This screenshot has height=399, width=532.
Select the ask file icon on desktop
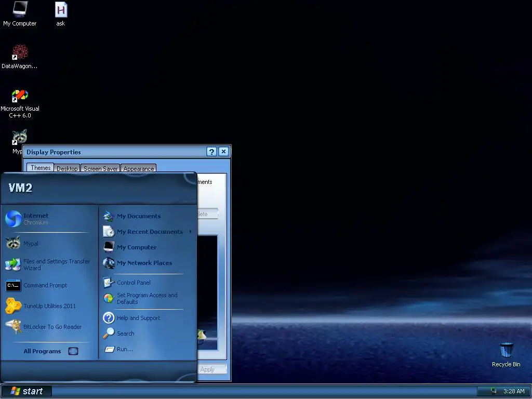61,14
